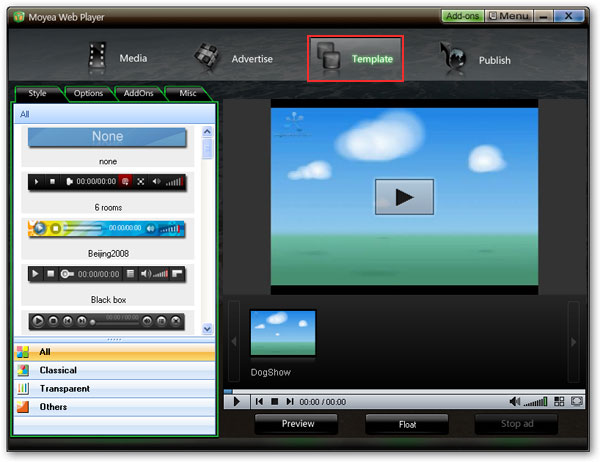Open the Advertise section
Viewport: 600px width, 462px height.
[x=234, y=59]
